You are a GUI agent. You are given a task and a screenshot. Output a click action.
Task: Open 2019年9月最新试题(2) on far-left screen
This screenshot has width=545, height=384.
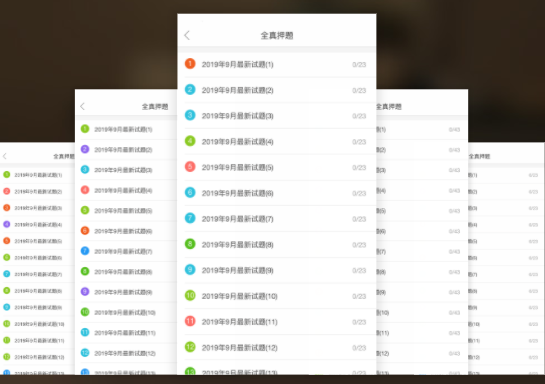[x=38, y=191]
